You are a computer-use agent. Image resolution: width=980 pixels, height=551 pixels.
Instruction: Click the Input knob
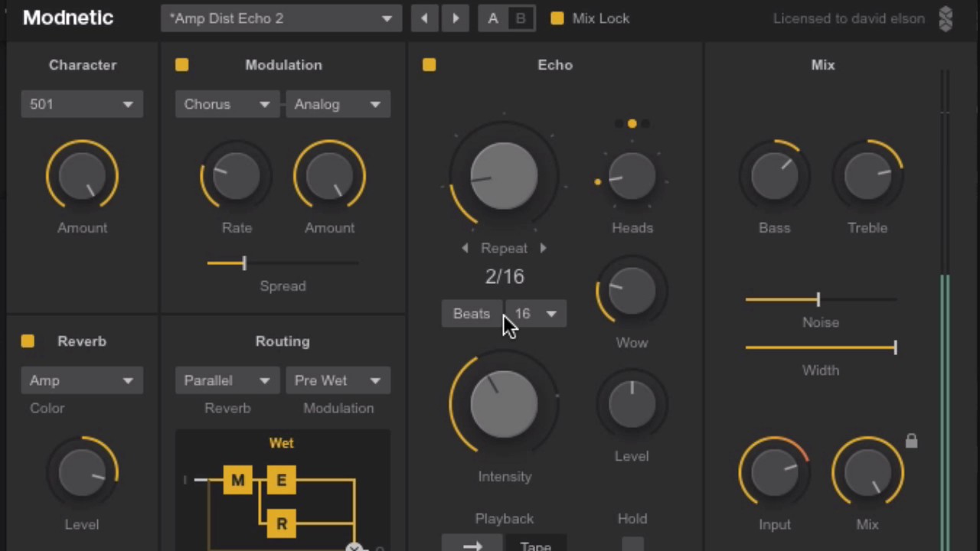click(x=774, y=472)
